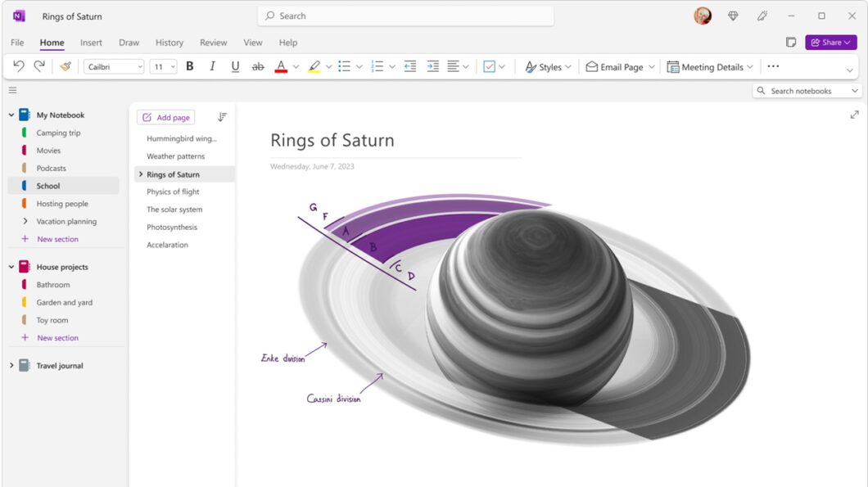Image resolution: width=868 pixels, height=487 pixels.
Task: Click the bulleted list icon
Action: click(x=345, y=66)
